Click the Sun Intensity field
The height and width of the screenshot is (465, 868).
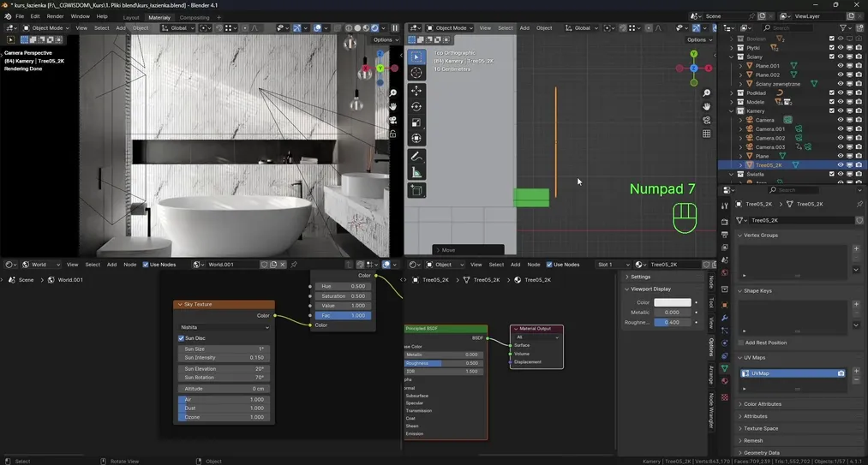(x=224, y=358)
